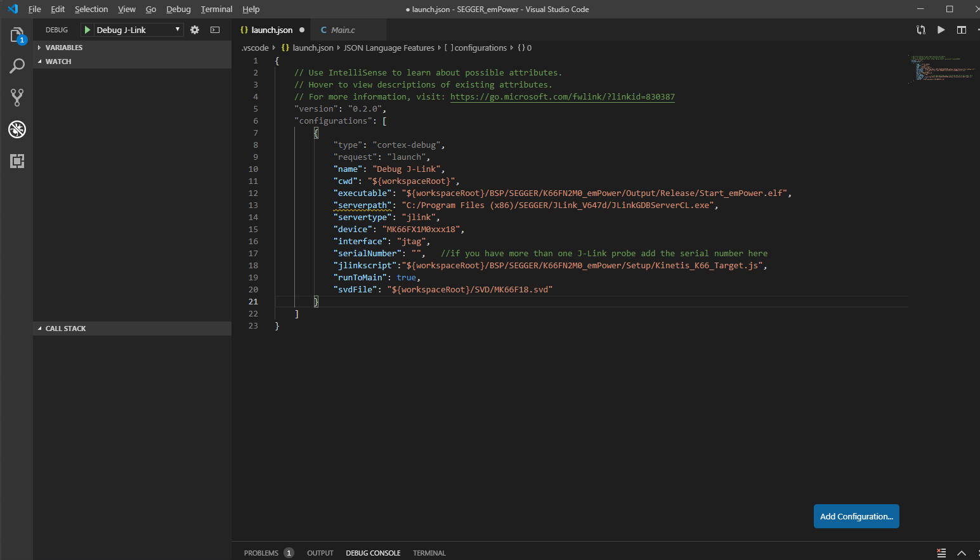The width and height of the screenshot is (980, 560).
Task: Switch to the Problems panel tab
Action: [261, 553]
